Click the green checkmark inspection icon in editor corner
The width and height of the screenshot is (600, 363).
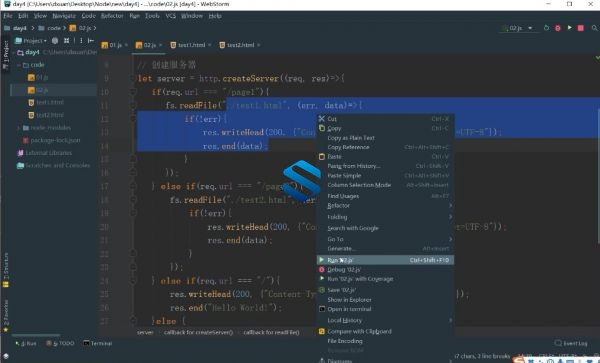(597, 57)
